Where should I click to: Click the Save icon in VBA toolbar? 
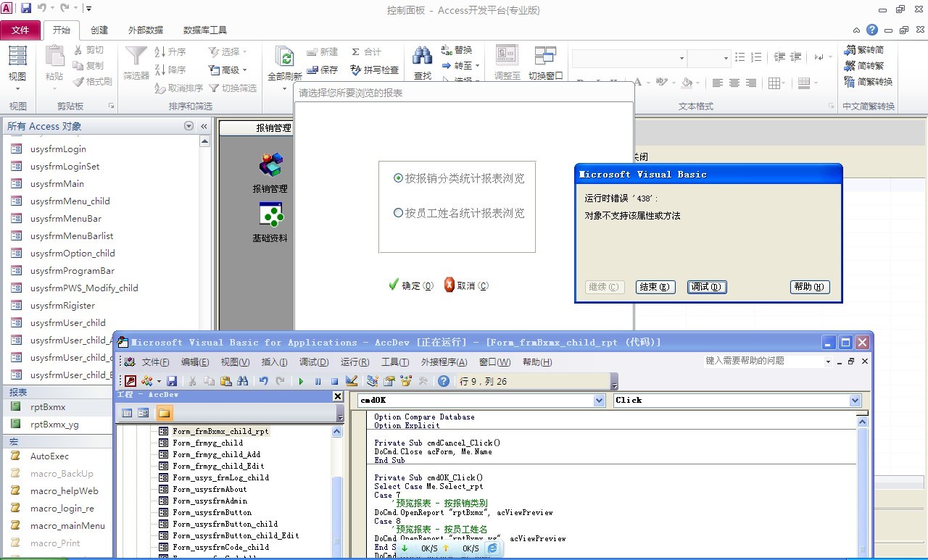point(172,381)
